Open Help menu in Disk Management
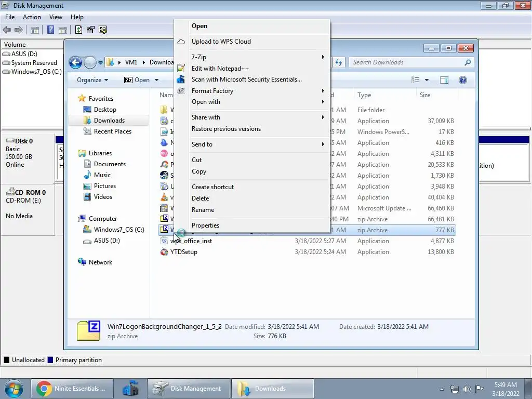The width and height of the screenshot is (532, 399). pyautogui.click(x=77, y=17)
